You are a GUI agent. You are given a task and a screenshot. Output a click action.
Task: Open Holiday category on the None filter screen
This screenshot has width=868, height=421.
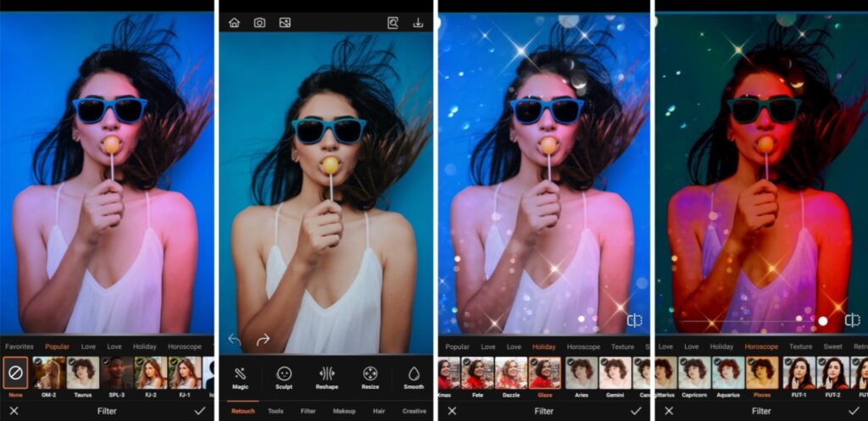[144, 346]
